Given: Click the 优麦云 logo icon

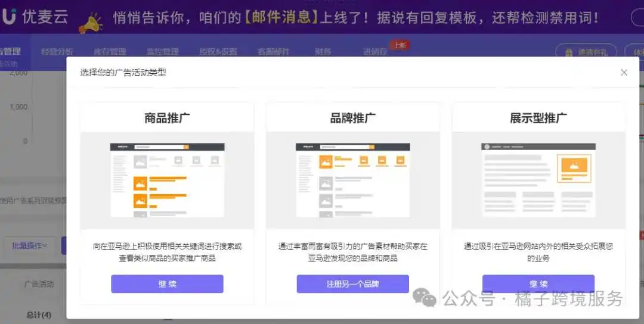Looking at the screenshot, I should click(x=8, y=17).
